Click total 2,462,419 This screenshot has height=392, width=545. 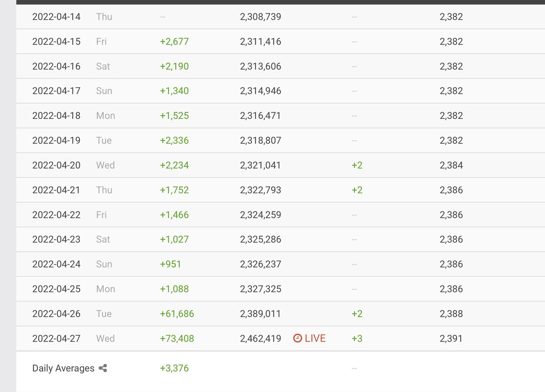tap(261, 338)
